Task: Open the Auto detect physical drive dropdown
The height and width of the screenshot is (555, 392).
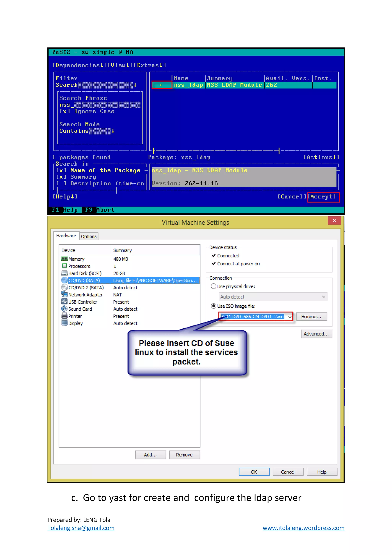Action: (273, 297)
